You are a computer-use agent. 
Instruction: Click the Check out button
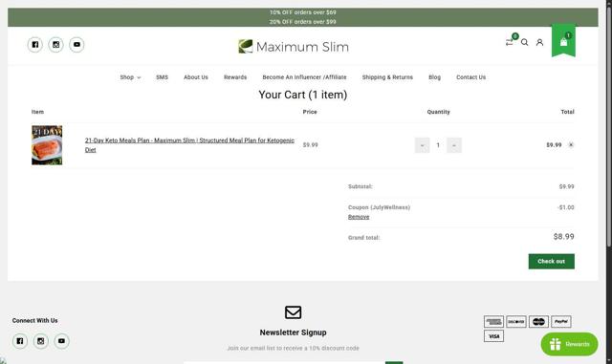(x=552, y=262)
